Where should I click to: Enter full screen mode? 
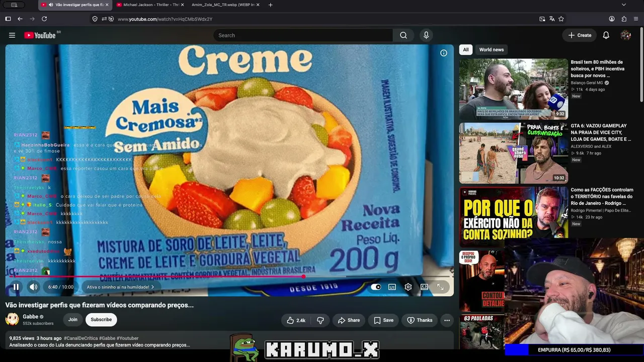tap(440, 287)
